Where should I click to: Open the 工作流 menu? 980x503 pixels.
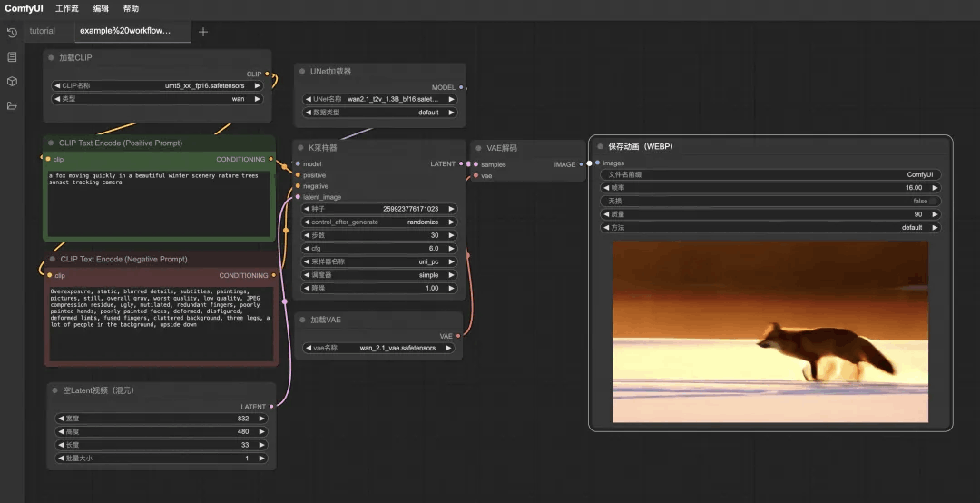[67, 9]
